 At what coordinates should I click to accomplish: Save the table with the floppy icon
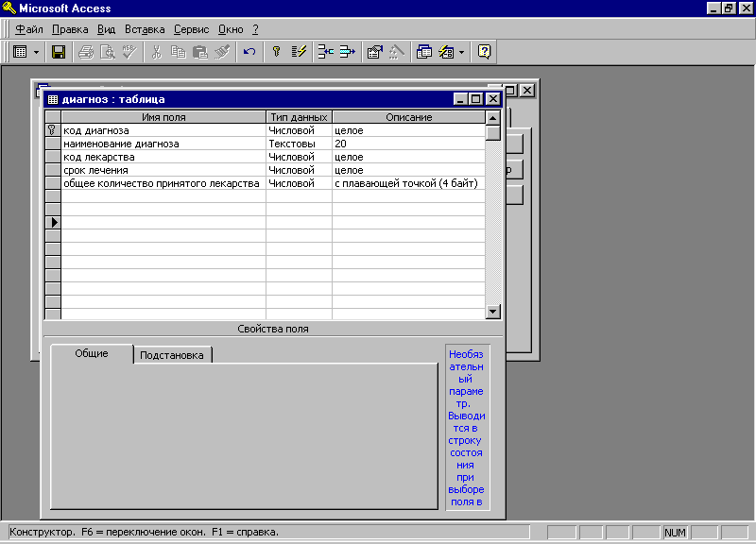coord(59,52)
